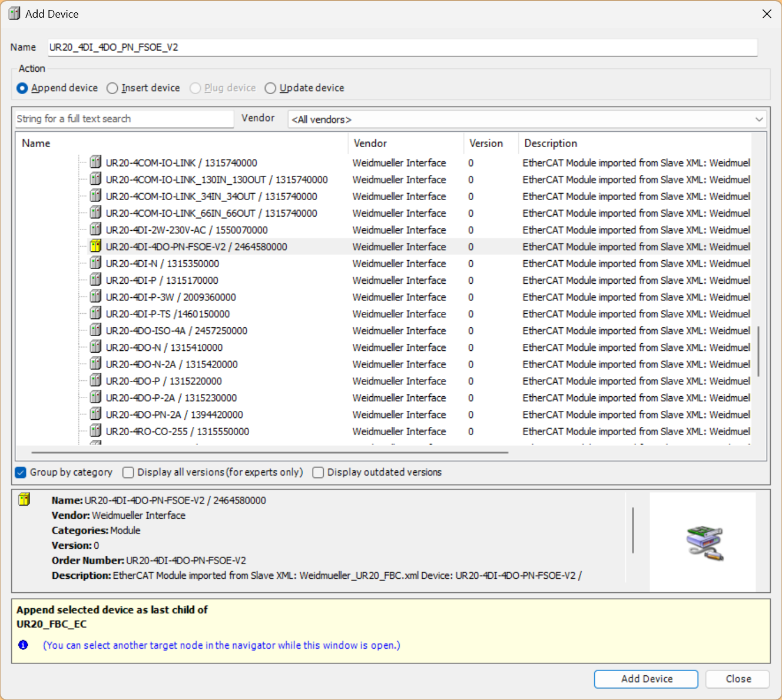Select UR20-4DO-ISO-4A / 2457250000 row
This screenshot has width=782, height=700.
[176, 330]
